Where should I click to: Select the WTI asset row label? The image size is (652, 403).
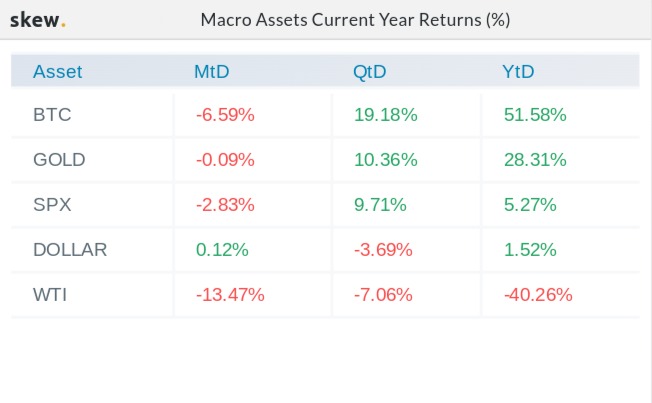(x=50, y=295)
